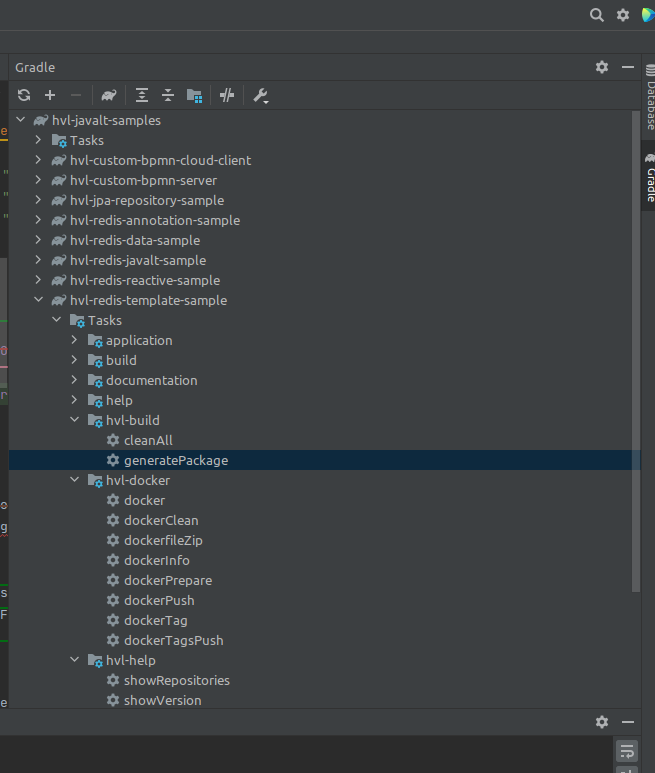Click the Gradle tree vertical scrollbar
The image size is (655, 773).
click(x=636, y=351)
